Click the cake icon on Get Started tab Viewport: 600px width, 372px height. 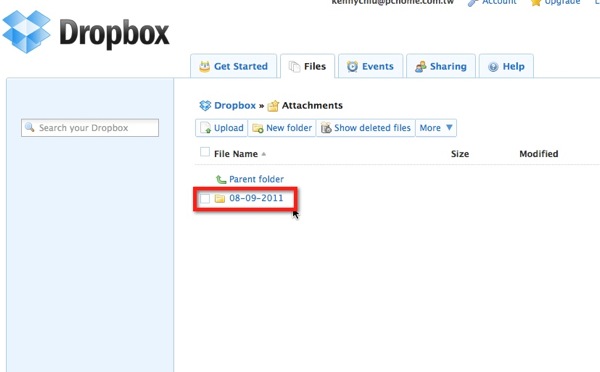click(x=205, y=67)
